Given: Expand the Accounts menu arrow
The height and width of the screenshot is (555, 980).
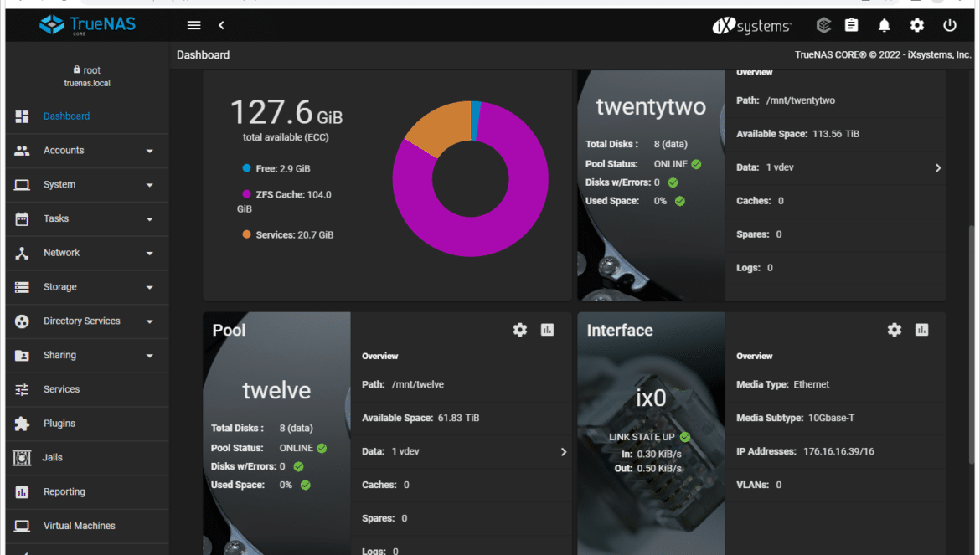Looking at the screenshot, I should pyautogui.click(x=149, y=151).
